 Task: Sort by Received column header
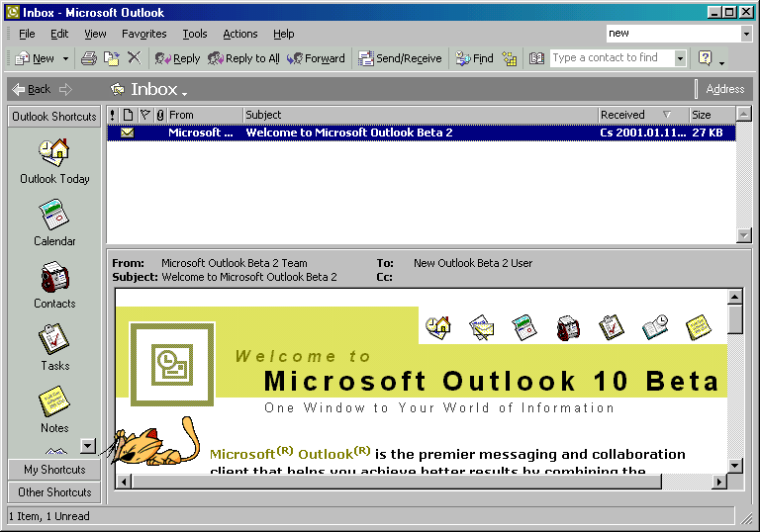pos(643,116)
